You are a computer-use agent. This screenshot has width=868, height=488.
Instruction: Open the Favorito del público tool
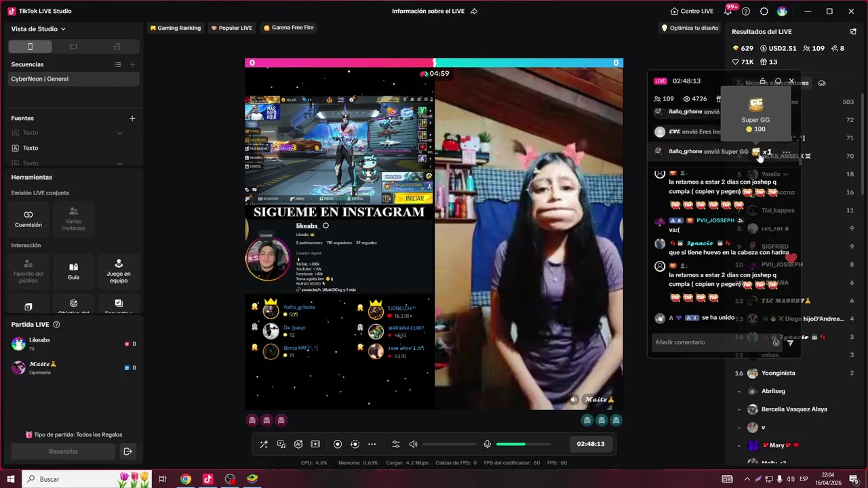(x=28, y=270)
